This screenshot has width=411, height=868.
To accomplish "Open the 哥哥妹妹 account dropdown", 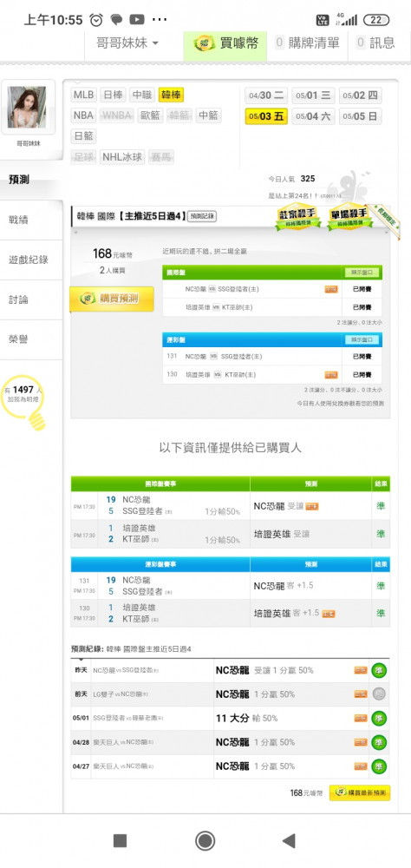I will [x=127, y=43].
